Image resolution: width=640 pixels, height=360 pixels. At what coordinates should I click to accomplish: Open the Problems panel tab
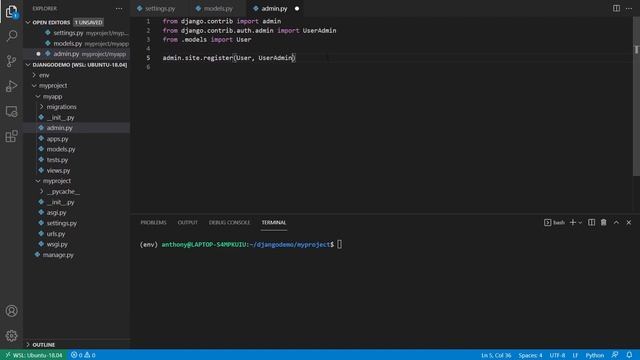(x=153, y=223)
